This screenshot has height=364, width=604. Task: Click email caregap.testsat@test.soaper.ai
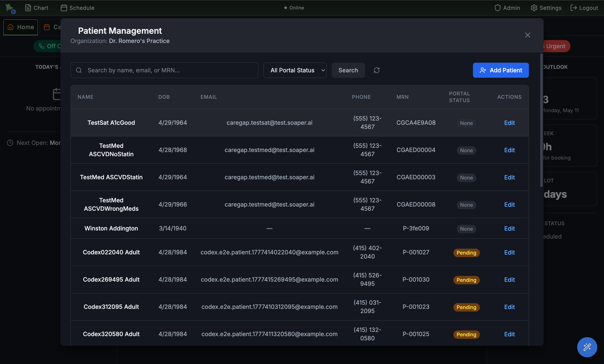pos(269,123)
